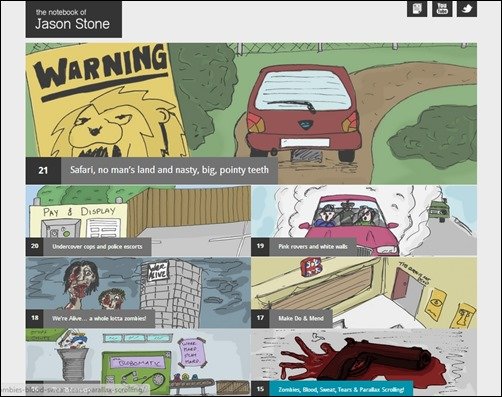This screenshot has height=397, width=502.
Task: Click post number 20 badge
Action: coord(34,247)
